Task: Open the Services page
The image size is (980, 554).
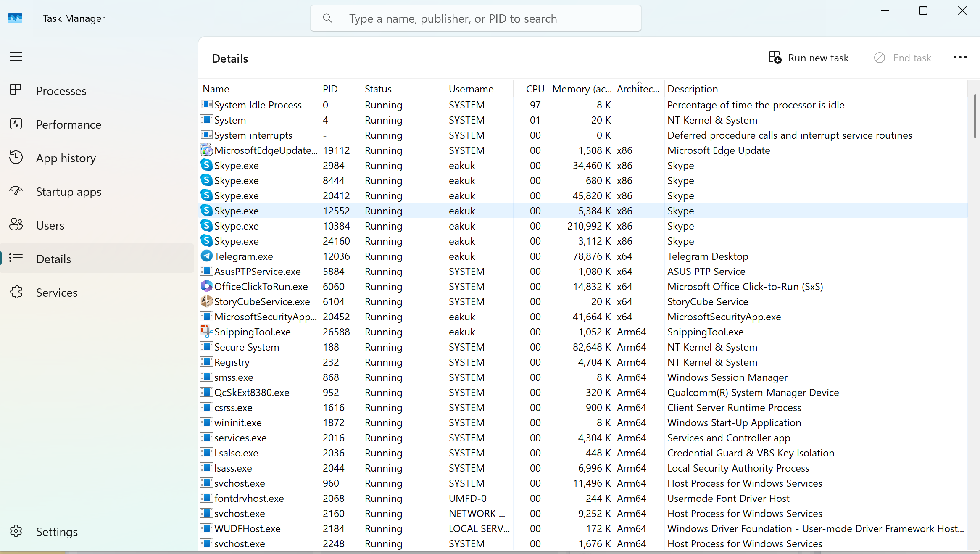Action: (x=97, y=292)
